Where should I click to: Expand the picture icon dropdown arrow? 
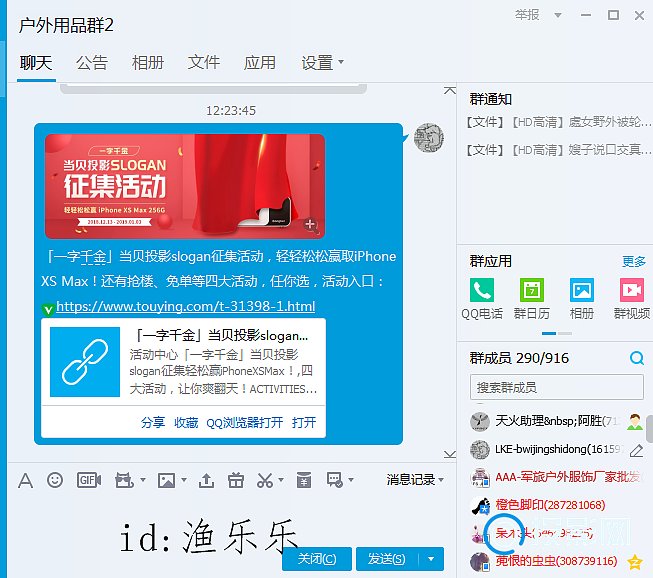[183, 480]
